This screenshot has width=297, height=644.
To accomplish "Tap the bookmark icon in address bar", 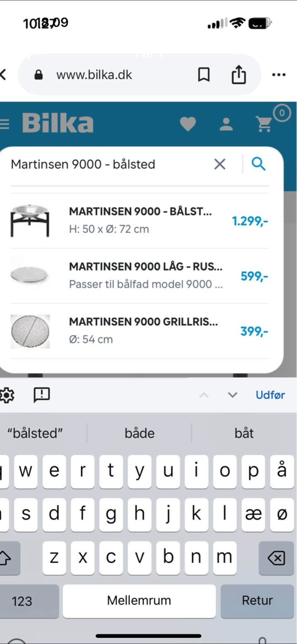I will click(x=204, y=75).
